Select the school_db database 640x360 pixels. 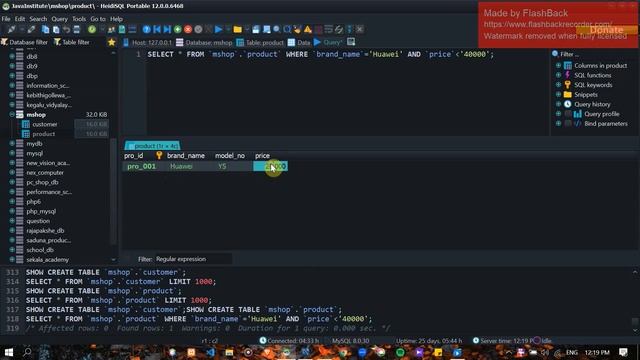[x=40, y=250]
